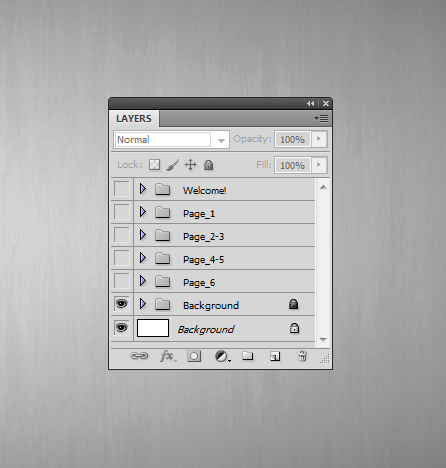Open the Opacity slider arrow
The image size is (446, 468).
click(x=319, y=139)
